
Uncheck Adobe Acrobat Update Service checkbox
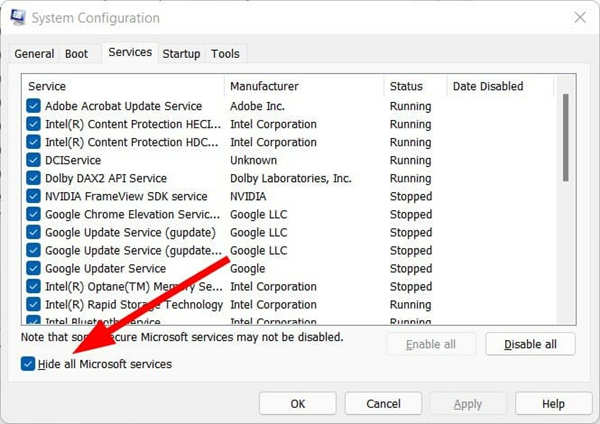point(34,106)
